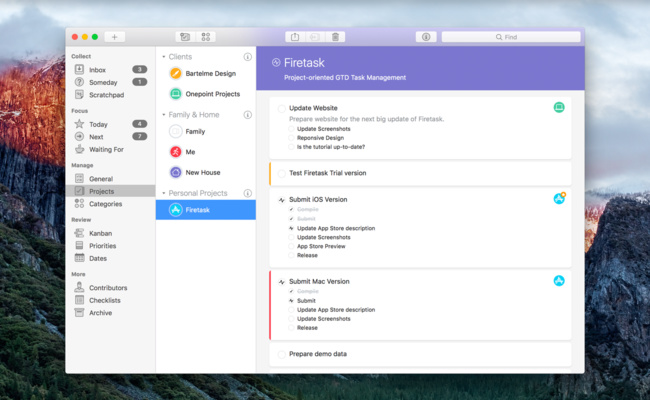Check off the Update Website task
This screenshot has height=400, width=650.
tap(282, 107)
